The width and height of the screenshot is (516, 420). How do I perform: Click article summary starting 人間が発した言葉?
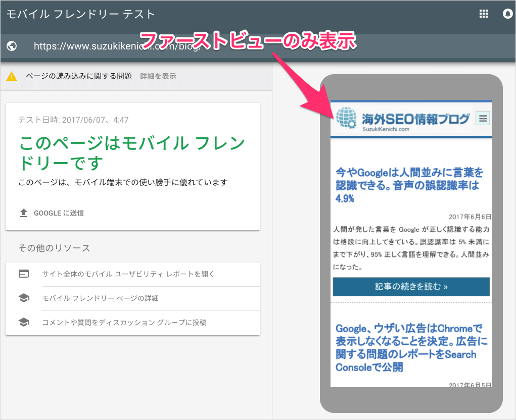411,248
